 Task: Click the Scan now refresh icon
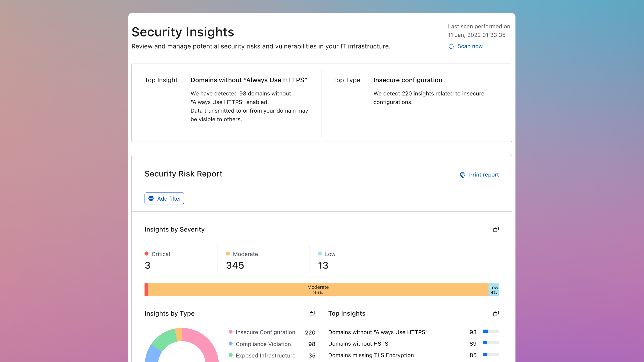(x=451, y=46)
